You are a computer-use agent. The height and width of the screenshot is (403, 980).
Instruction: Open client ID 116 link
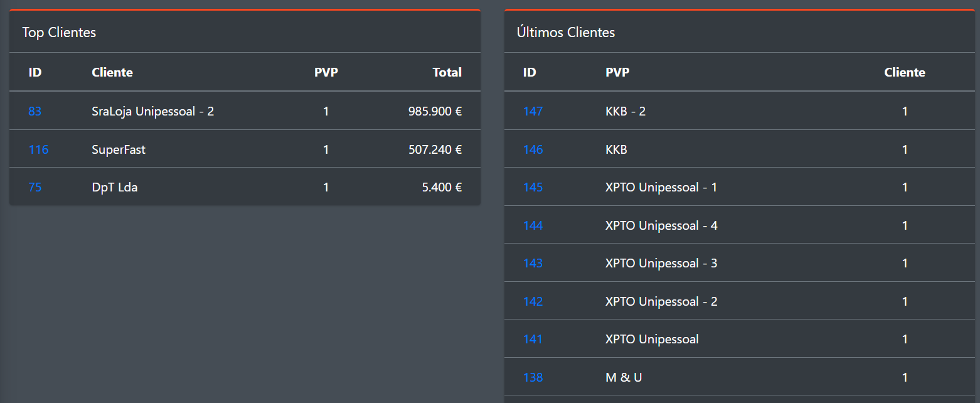(x=38, y=149)
